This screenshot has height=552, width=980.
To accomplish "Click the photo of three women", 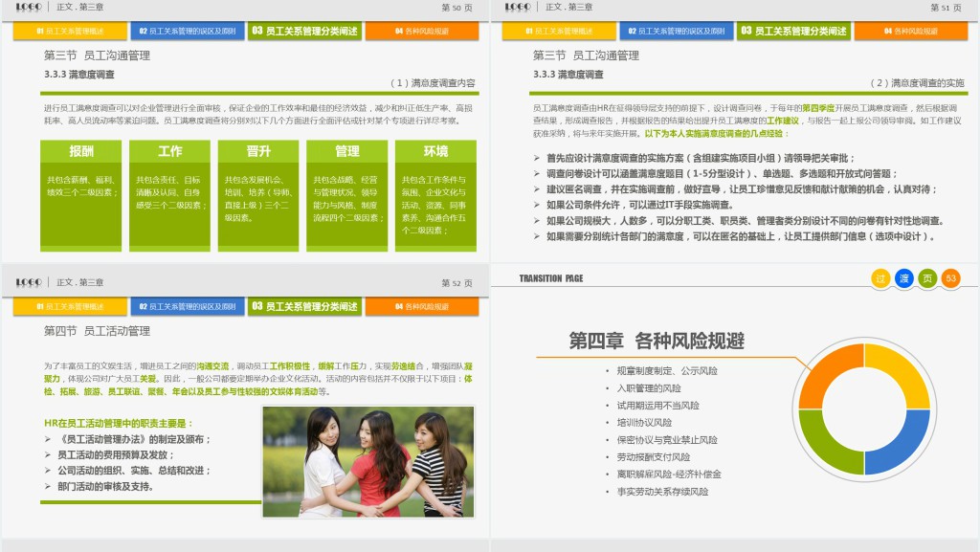I will [x=368, y=461].
